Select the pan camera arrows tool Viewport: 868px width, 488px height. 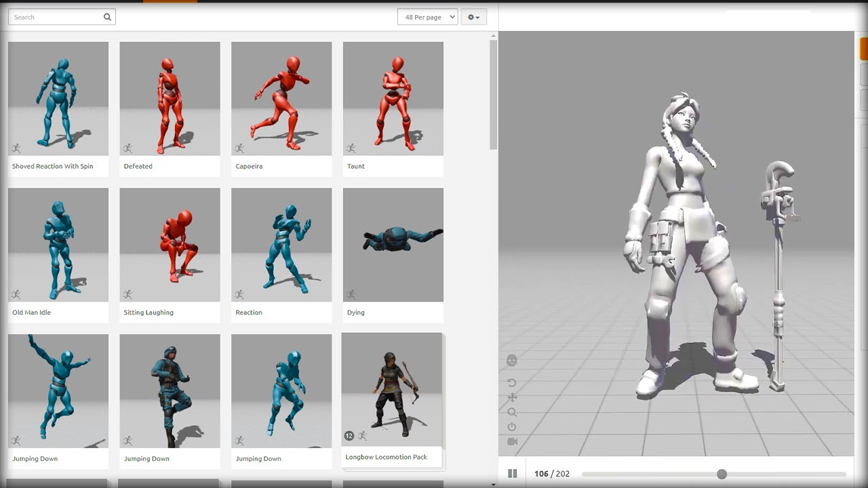tap(512, 397)
